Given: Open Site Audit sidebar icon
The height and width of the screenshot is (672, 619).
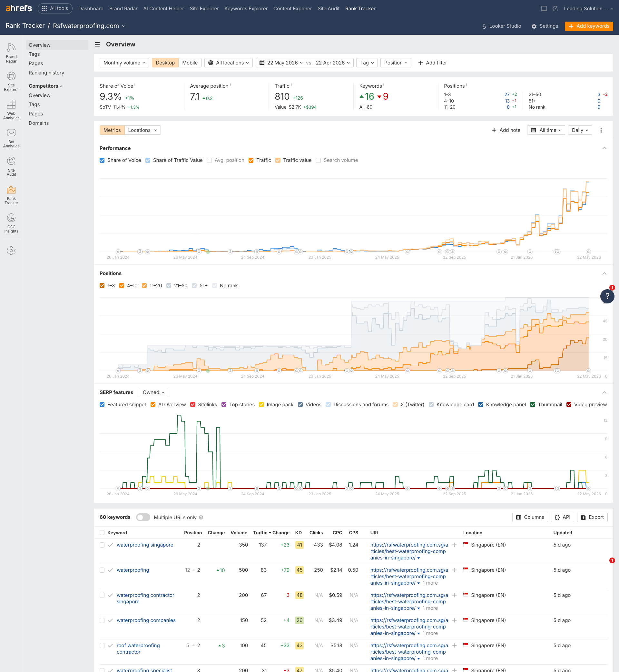Looking at the screenshot, I should pyautogui.click(x=11, y=166).
